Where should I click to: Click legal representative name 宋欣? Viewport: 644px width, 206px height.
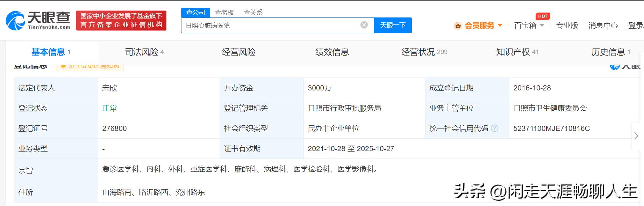(x=109, y=88)
